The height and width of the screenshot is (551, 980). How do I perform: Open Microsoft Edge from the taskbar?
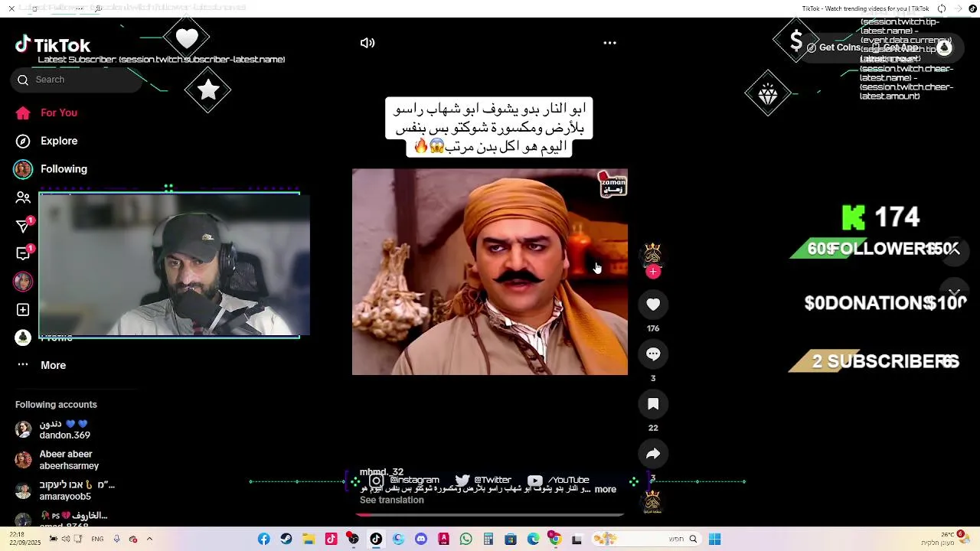pyautogui.click(x=534, y=540)
